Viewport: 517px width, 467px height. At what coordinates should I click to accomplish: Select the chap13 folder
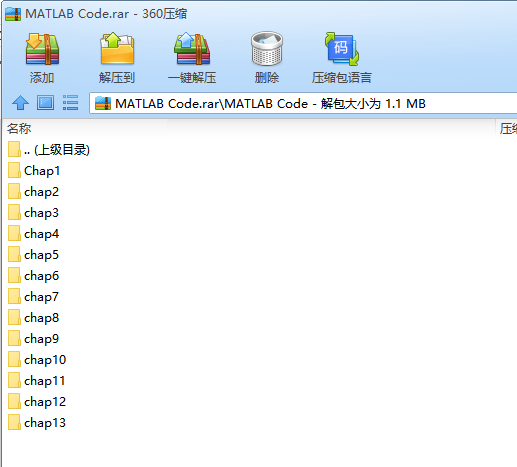click(x=37, y=423)
